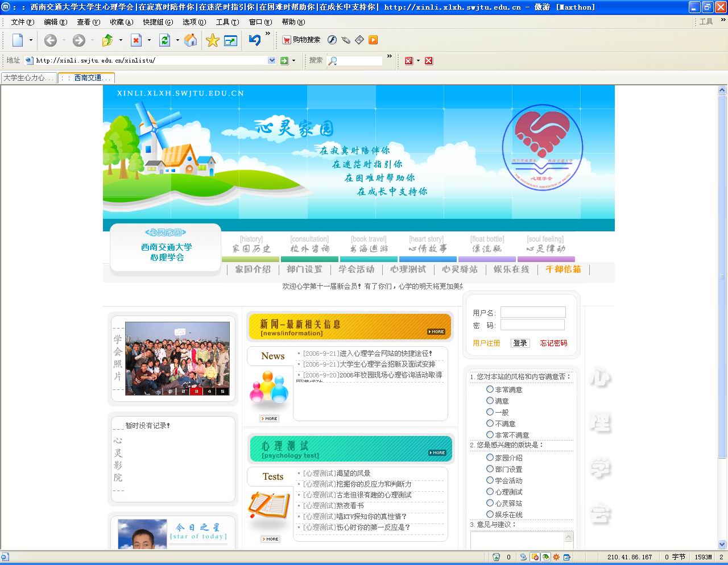Image resolution: width=728 pixels, height=565 pixels.
Task: Choose the 不满意 radio option
Action: coord(490,423)
